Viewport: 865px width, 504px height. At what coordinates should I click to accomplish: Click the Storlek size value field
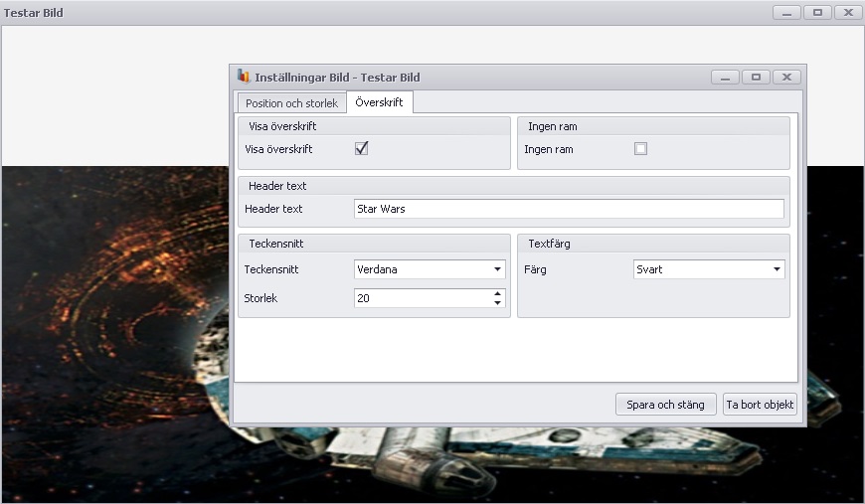[x=423, y=298]
